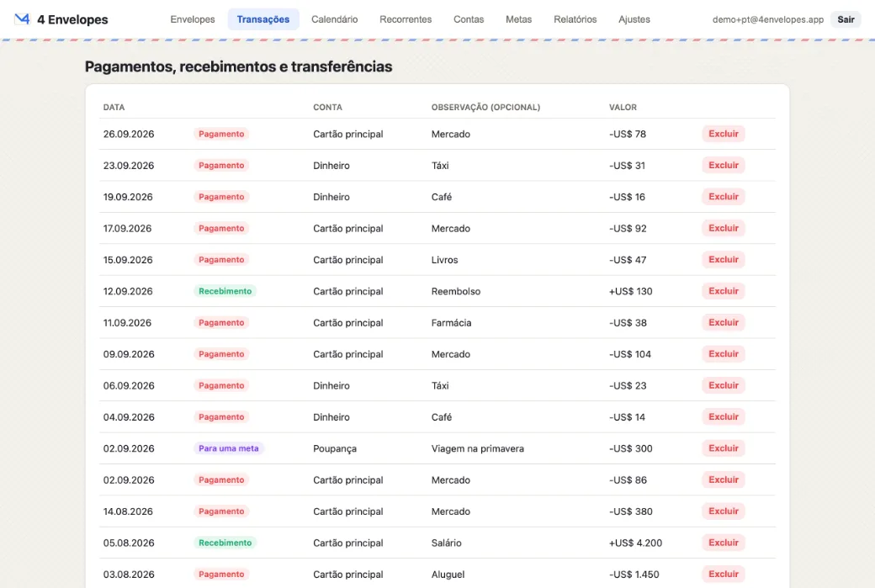View the Relatórios tab

[x=575, y=19]
